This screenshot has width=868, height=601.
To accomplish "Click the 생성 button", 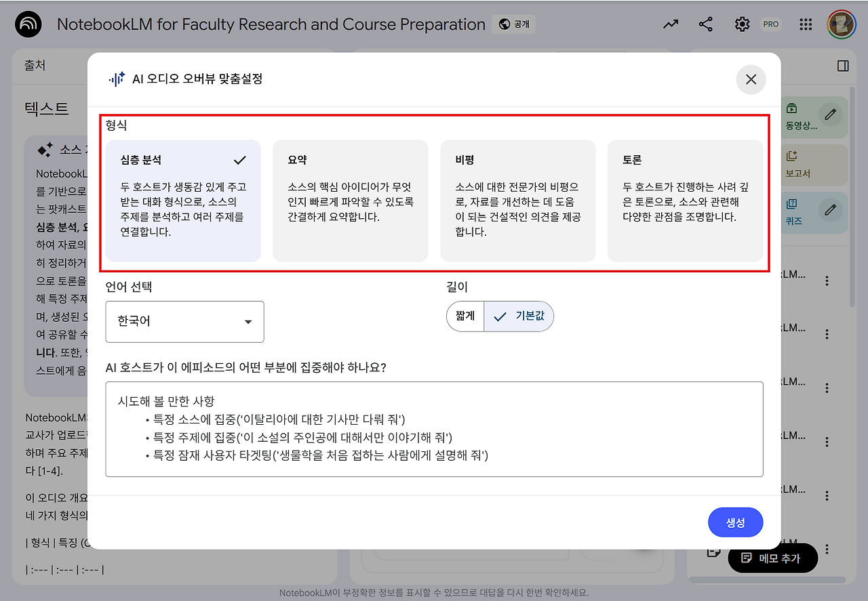I will (736, 522).
